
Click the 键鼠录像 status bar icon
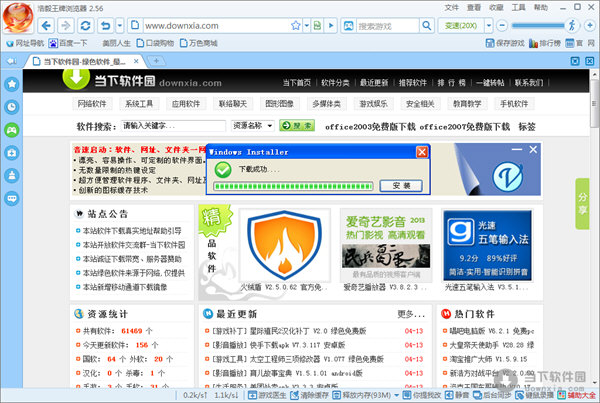(x=535, y=395)
